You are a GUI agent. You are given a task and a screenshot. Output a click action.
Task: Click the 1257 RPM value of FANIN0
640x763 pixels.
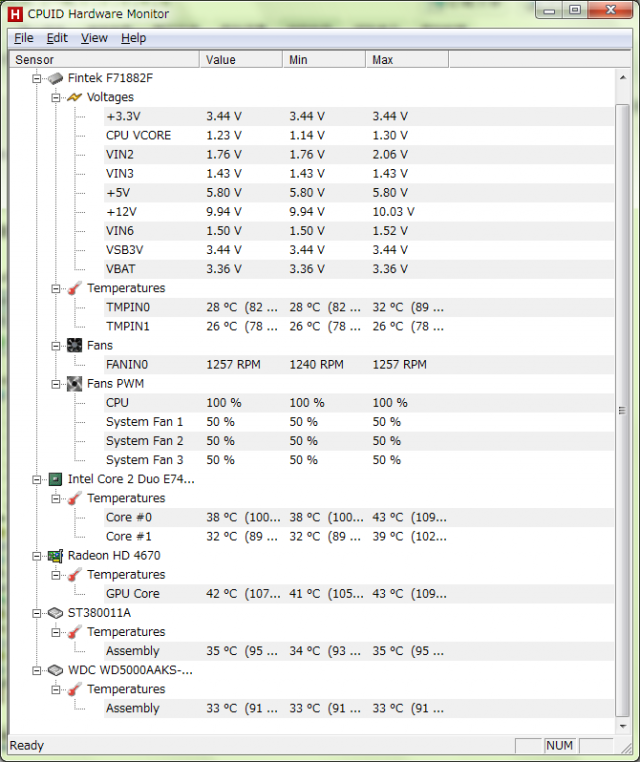233,364
